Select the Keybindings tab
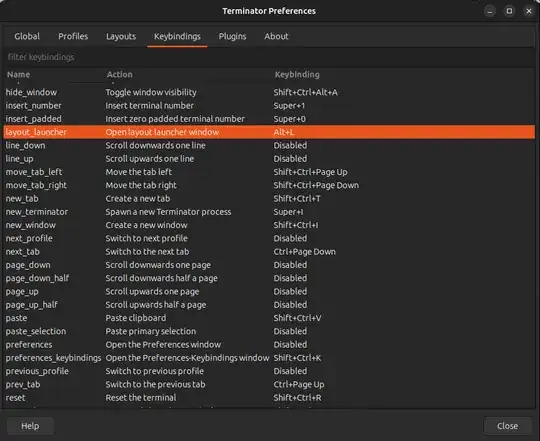 point(177,36)
